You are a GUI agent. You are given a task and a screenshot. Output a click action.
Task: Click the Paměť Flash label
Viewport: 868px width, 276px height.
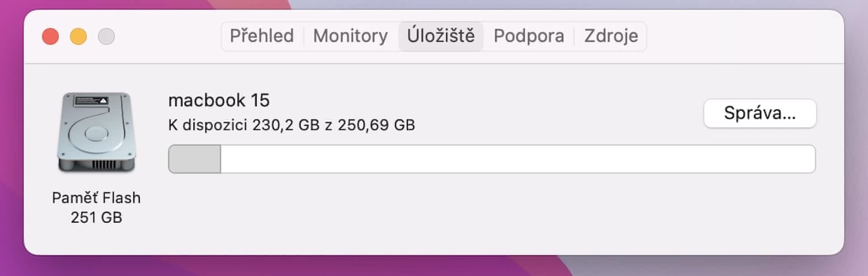click(96, 198)
